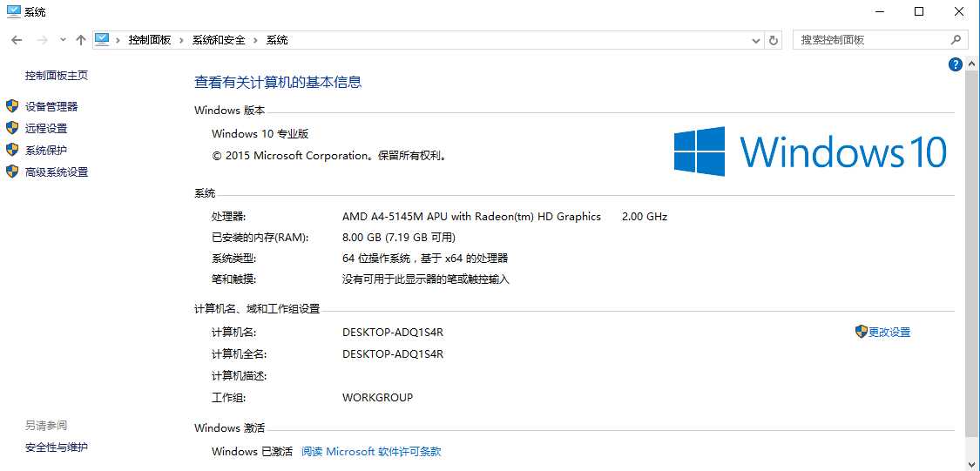Image resolution: width=980 pixels, height=471 pixels.
Task: Go to 控制面板主页
Action: (57, 76)
